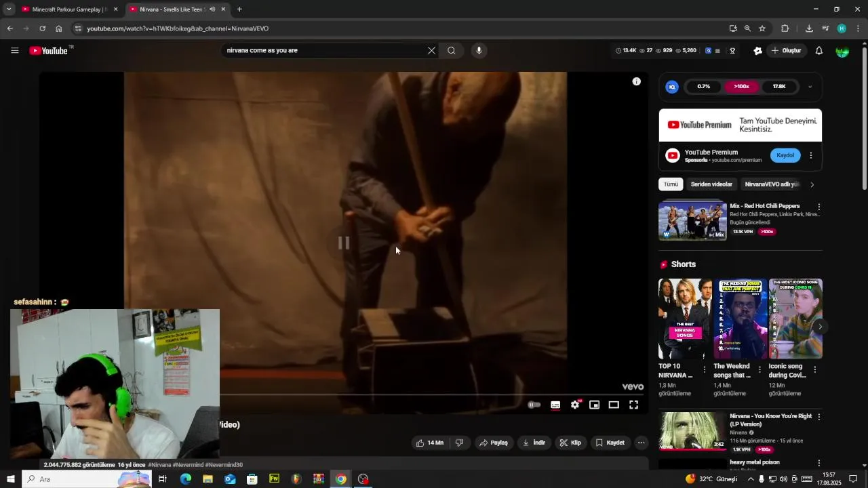Dislike the video
Viewport: 868px width, 488px height.
[x=459, y=443]
